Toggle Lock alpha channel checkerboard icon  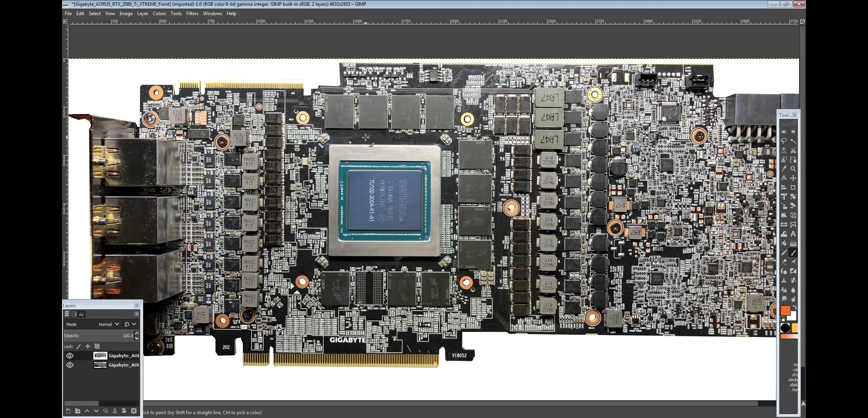[97, 346]
